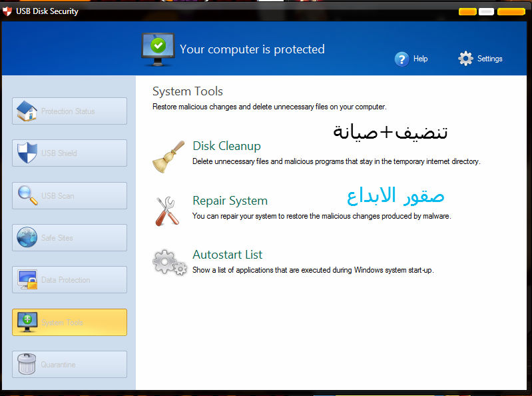Screen dimensions: 532x396
Task: Launch the Repair System link
Action: [x=230, y=201]
